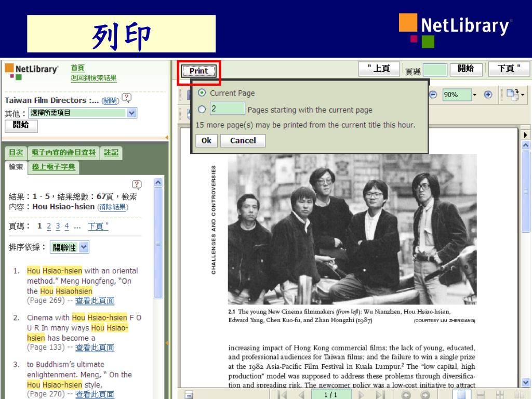Open the 首頁 home link
The image size is (532, 399).
pyautogui.click(x=77, y=68)
